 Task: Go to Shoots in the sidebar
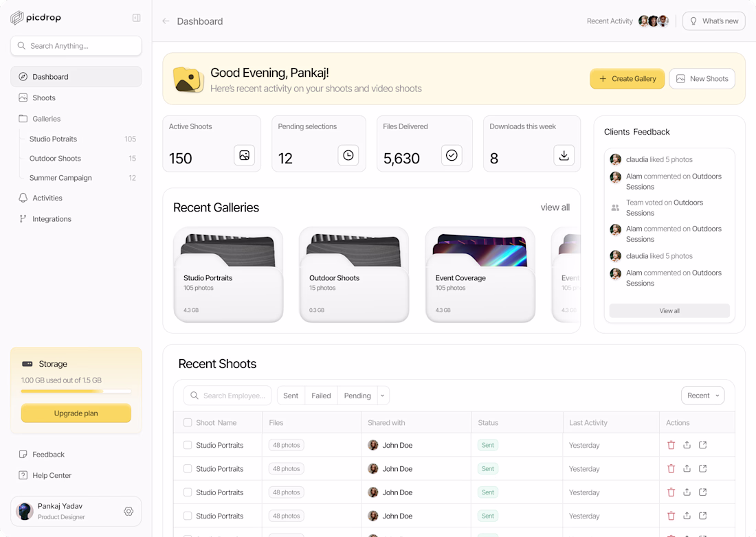[76, 98]
